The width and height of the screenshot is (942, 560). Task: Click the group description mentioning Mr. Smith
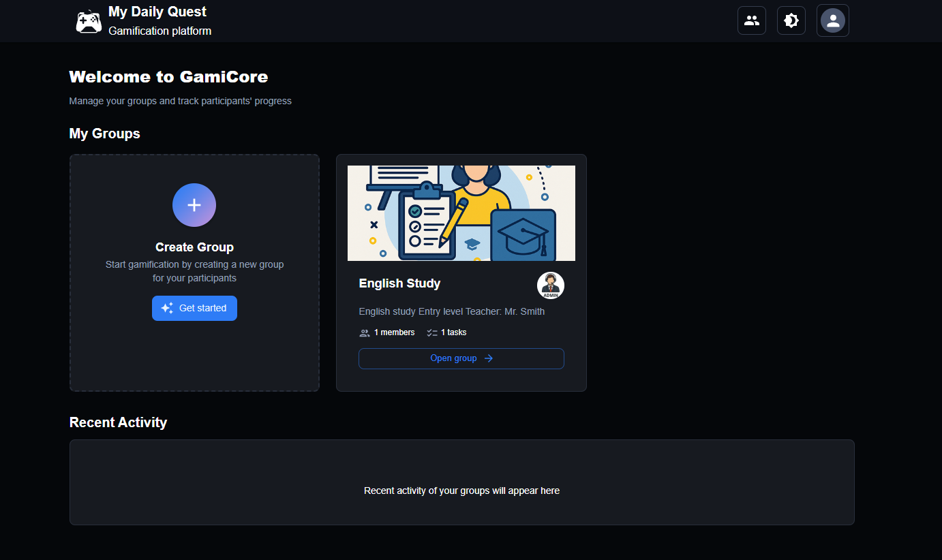coord(451,311)
